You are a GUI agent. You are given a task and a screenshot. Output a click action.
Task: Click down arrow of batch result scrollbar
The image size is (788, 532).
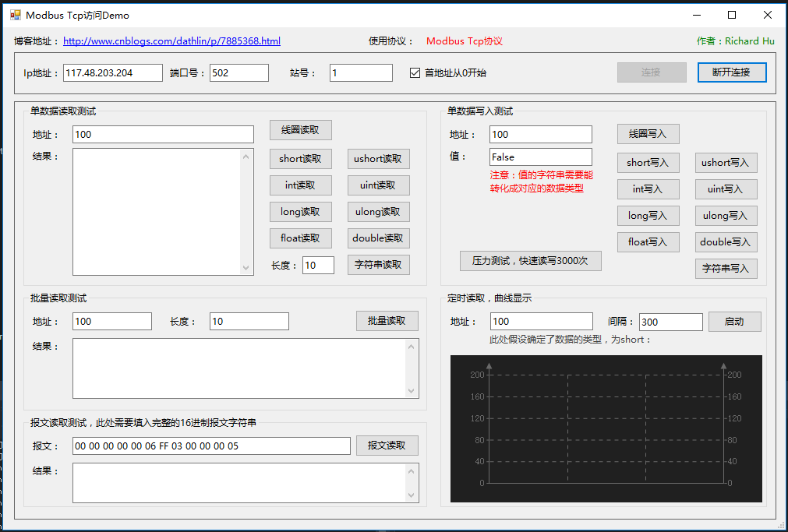coord(412,390)
